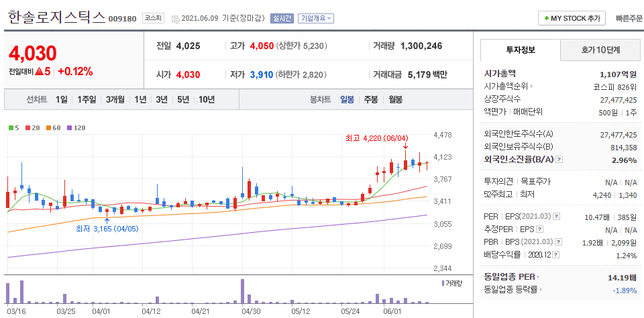Screen dimensions: 644x318
Task: Select 월봉 monthly candle chart
Action: point(395,99)
